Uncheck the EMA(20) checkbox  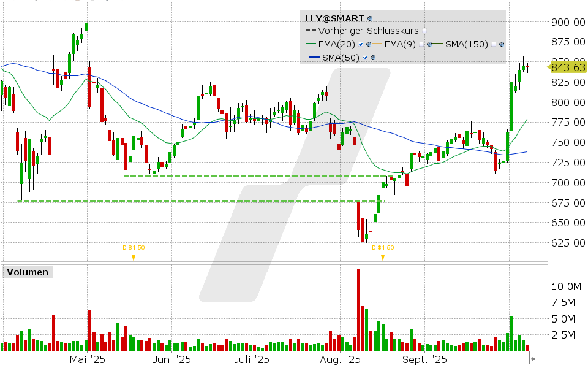click(x=361, y=44)
